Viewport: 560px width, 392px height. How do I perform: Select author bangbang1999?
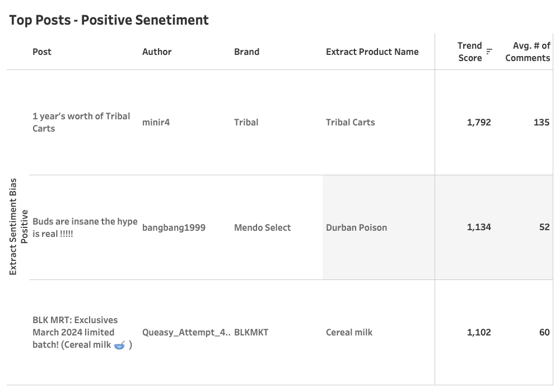[x=174, y=228]
